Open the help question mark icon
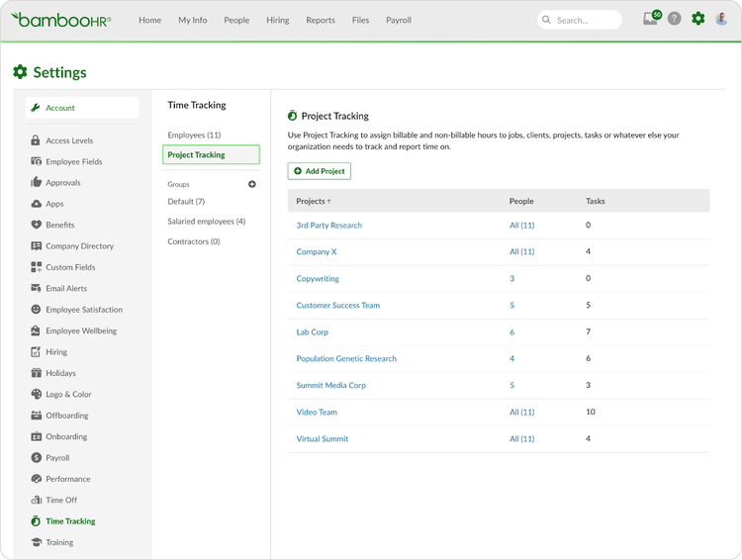This screenshot has width=742, height=560. 675,19
